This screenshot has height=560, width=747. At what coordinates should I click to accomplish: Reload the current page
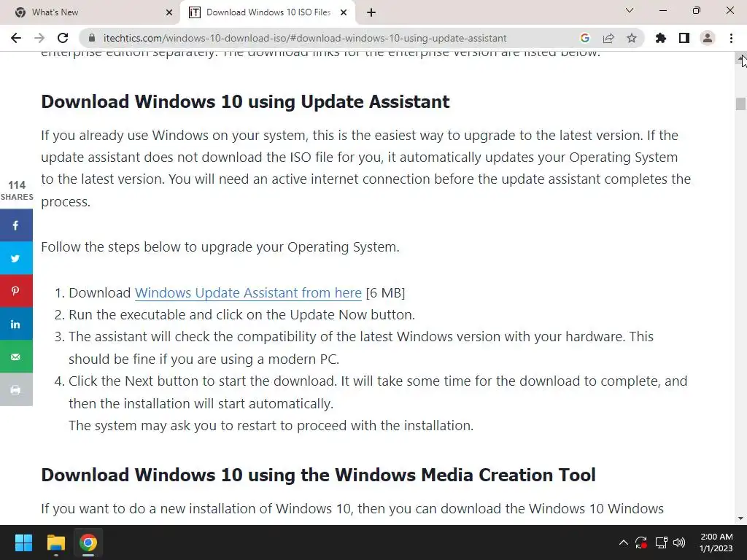pos(63,38)
